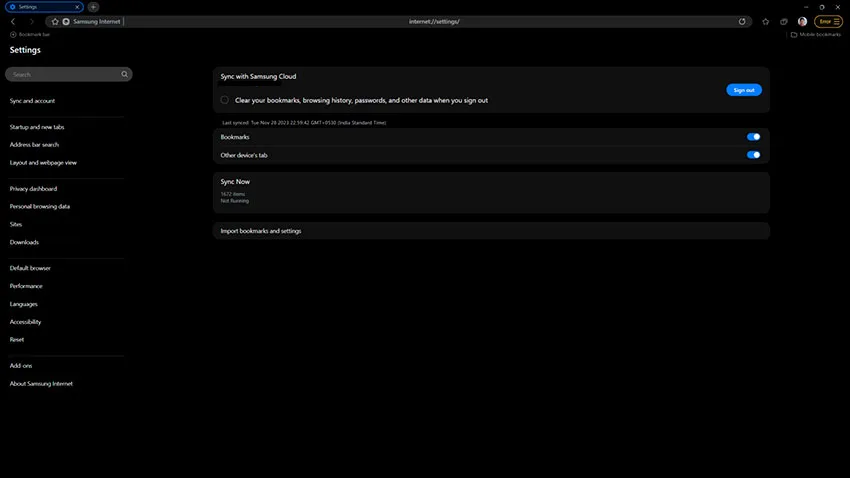Open Layout and webpage view settings
The width and height of the screenshot is (850, 478).
point(43,163)
